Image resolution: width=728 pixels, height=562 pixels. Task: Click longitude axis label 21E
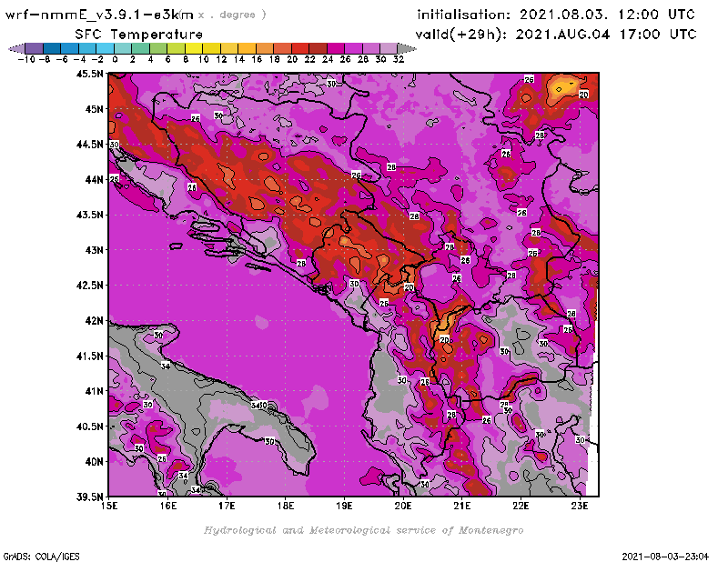pos(462,506)
